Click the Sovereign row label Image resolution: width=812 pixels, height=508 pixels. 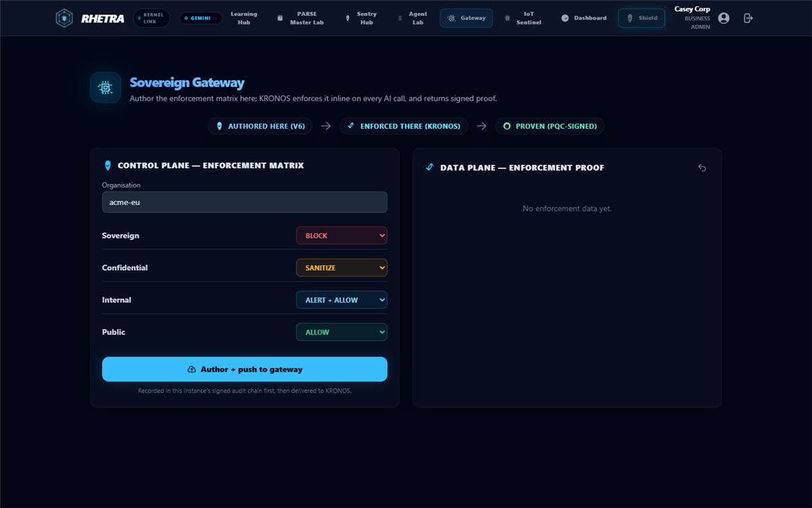[120, 236]
